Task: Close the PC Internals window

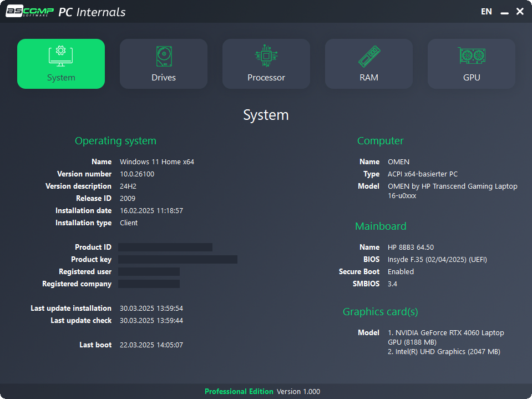Action: pos(520,12)
